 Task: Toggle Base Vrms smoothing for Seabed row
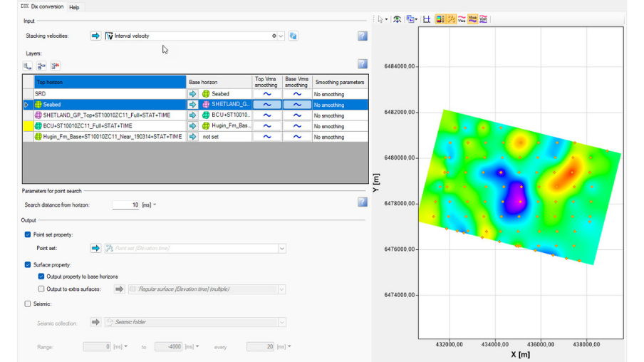(297, 105)
